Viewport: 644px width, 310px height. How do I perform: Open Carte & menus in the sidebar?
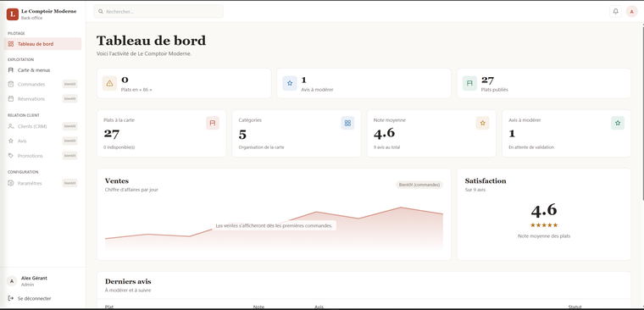click(x=42, y=70)
